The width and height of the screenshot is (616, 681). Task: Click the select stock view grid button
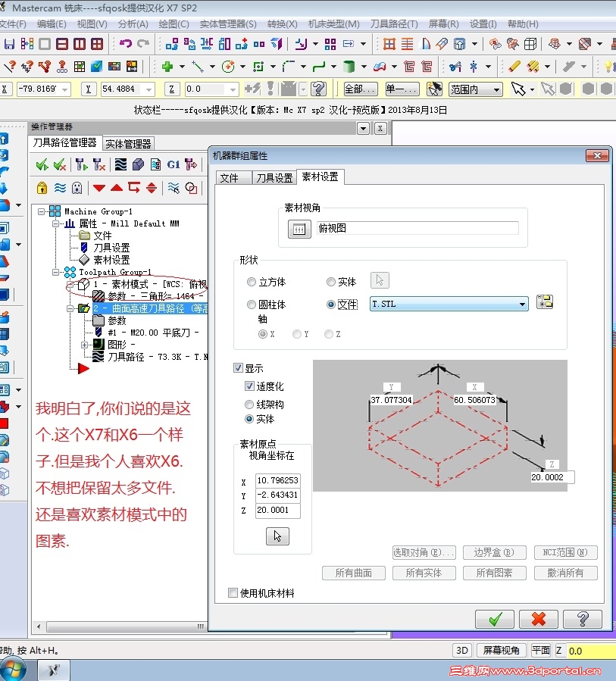[299, 229]
